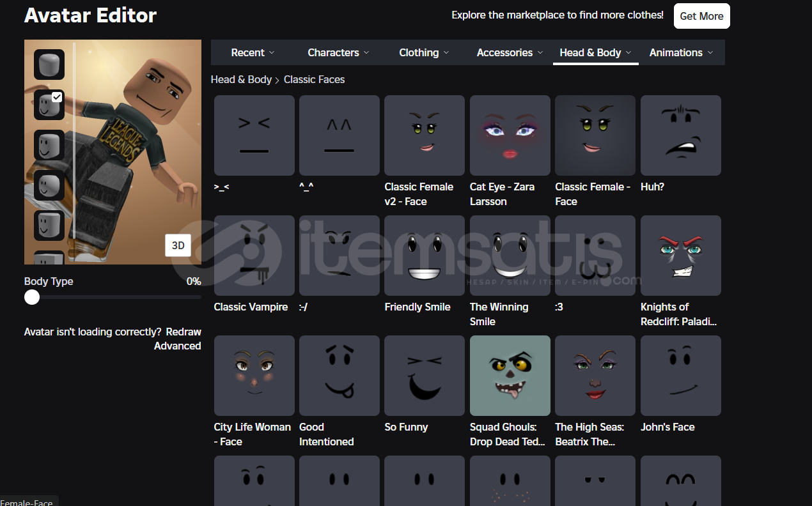The width and height of the screenshot is (812, 506).
Task: Select the :3 face thumbnail
Action: (595, 256)
